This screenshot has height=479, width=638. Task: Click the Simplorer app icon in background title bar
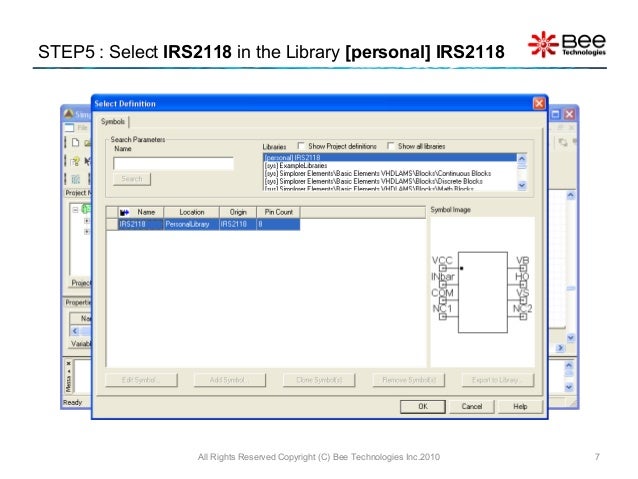pyautogui.click(x=69, y=114)
